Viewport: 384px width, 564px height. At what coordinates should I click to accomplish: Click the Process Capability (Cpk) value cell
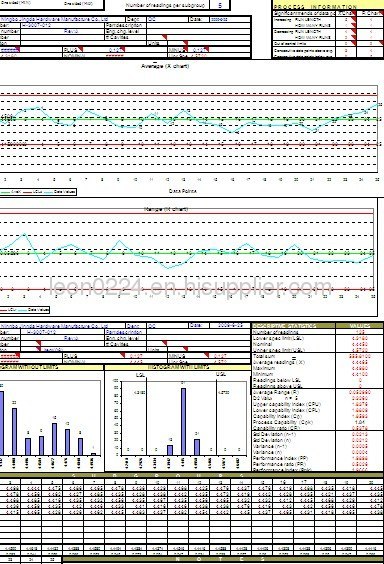(x=360, y=422)
